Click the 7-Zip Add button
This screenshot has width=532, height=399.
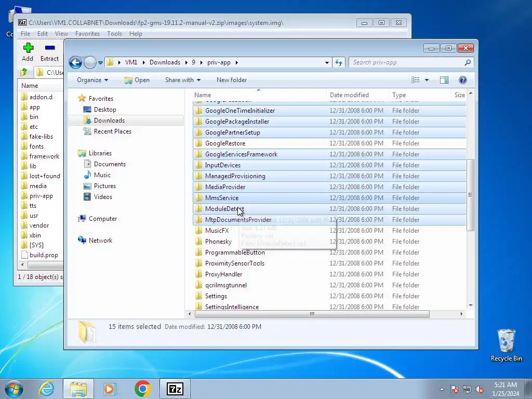(x=28, y=52)
